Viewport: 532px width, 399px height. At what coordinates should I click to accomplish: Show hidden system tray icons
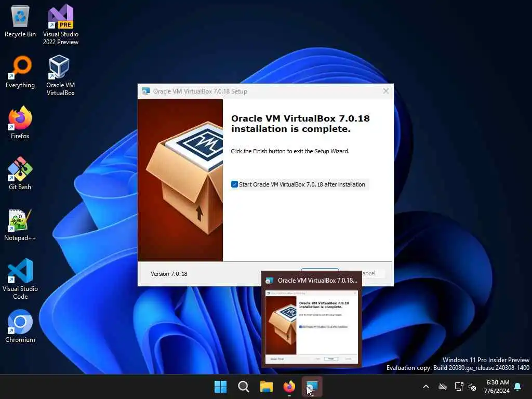point(426,387)
